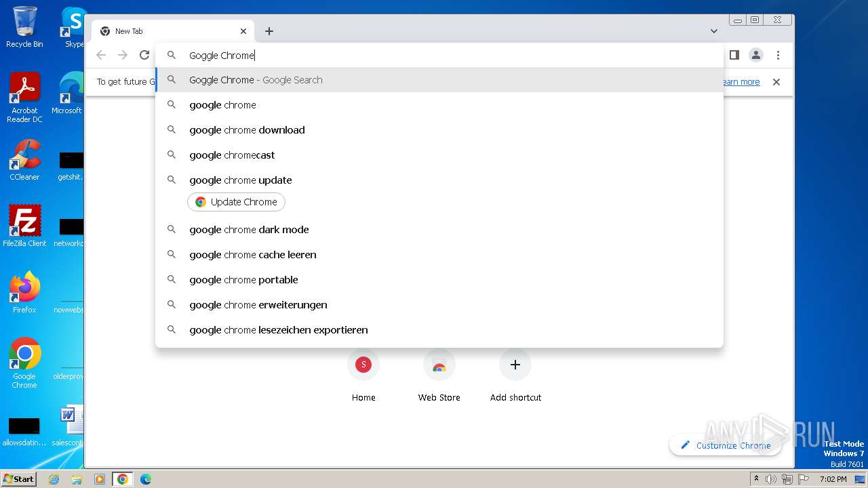Open the Windows Start button
Image resolution: width=868 pixels, height=488 pixels.
(19, 479)
